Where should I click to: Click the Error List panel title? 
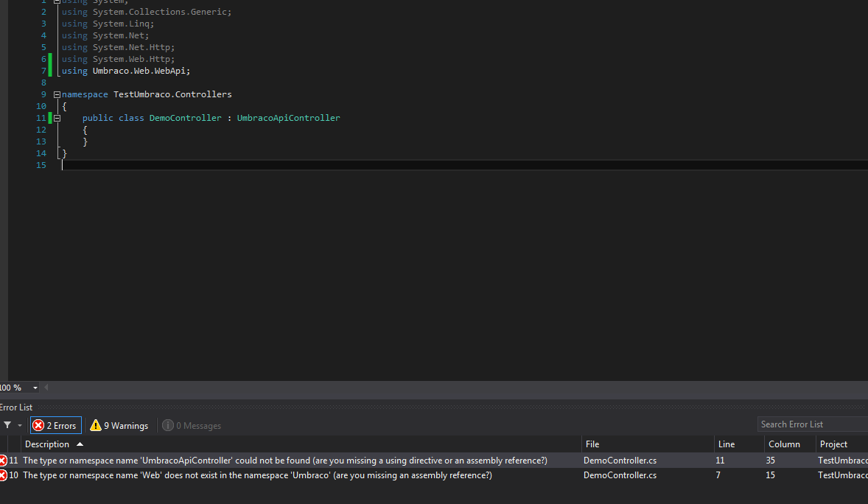click(16, 407)
